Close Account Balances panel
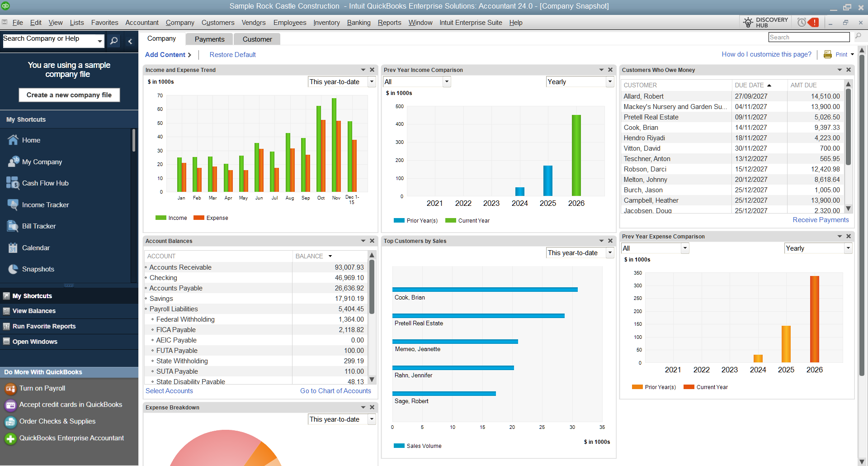 coord(372,241)
